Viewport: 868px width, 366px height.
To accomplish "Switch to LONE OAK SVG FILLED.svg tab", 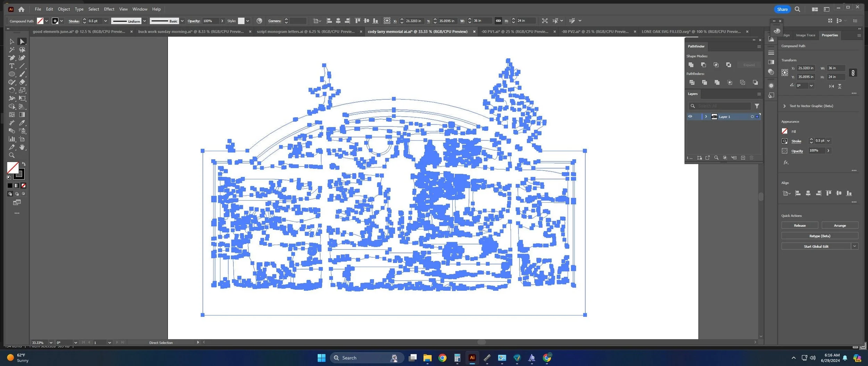I will pos(691,32).
